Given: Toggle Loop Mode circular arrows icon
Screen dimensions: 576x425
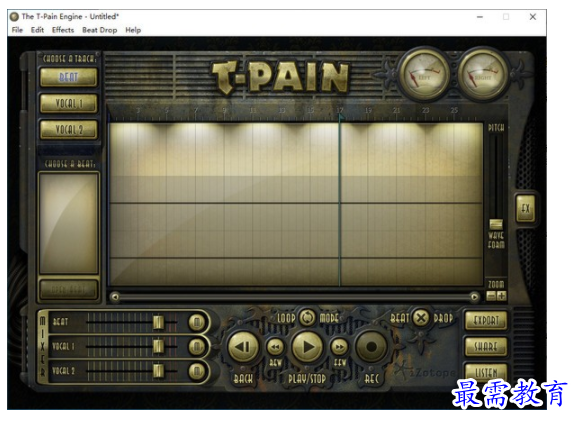Looking at the screenshot, I should click(x=307, y=317).
